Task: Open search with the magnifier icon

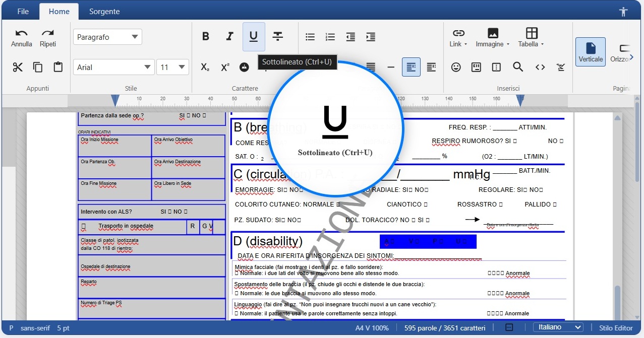Action: (x=518, y=67)
